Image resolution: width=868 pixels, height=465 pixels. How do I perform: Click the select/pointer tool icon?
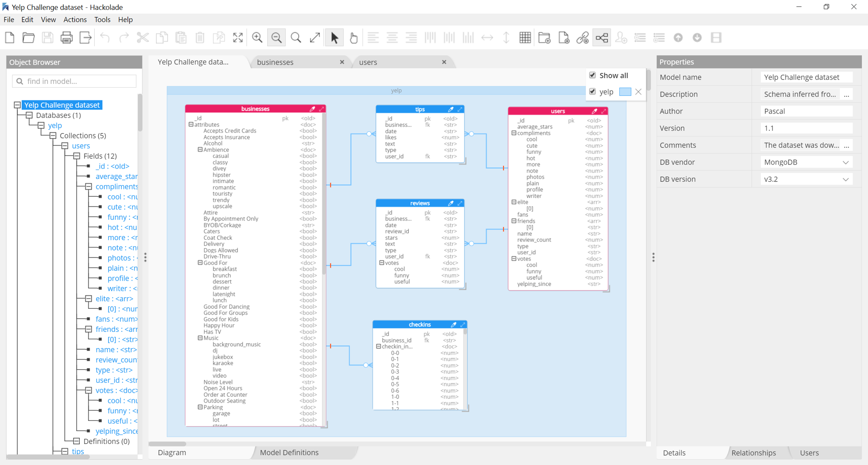pyautogui.click(x=334, y=38)
